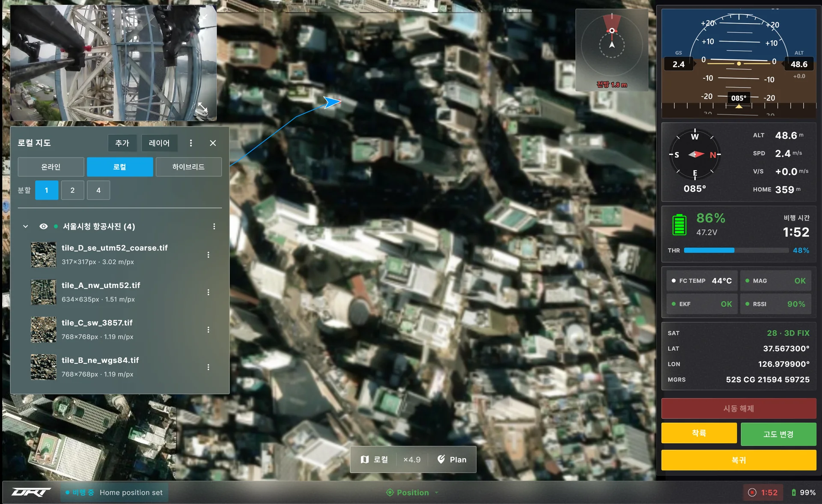Click the ×4.9 zoom level indicator

coord(412,460)
